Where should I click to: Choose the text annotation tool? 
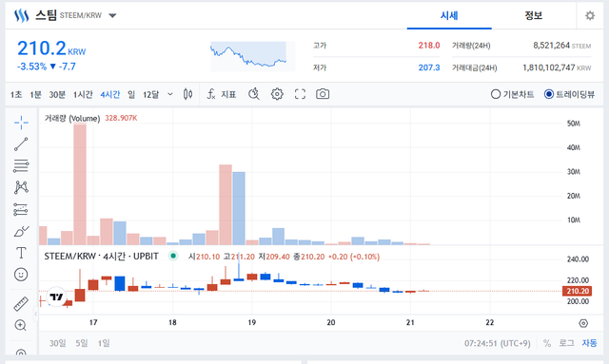[x=21, y=253]
